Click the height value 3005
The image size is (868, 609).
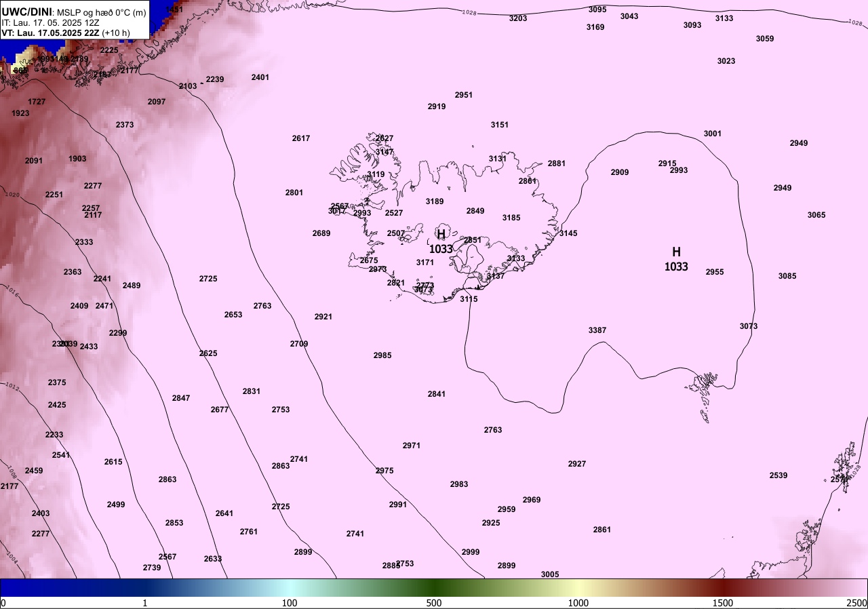(550, 574)
